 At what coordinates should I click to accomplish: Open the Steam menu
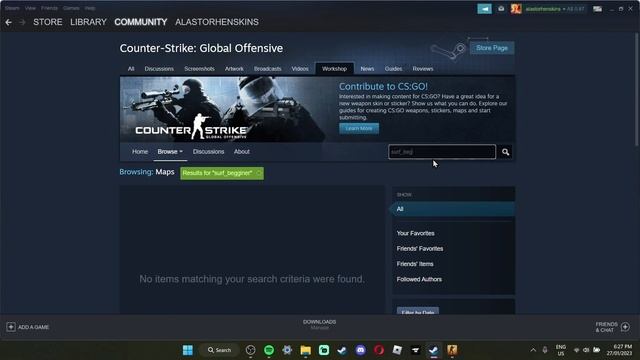12,8
